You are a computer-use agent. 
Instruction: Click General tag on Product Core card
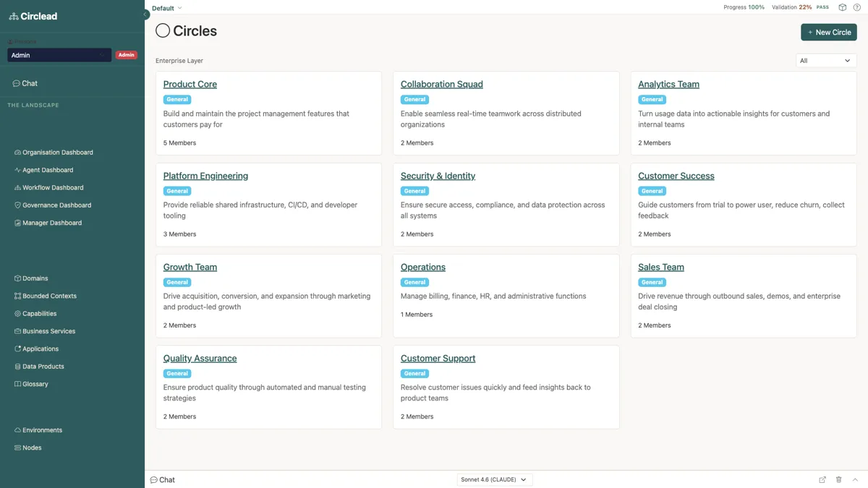177,100
